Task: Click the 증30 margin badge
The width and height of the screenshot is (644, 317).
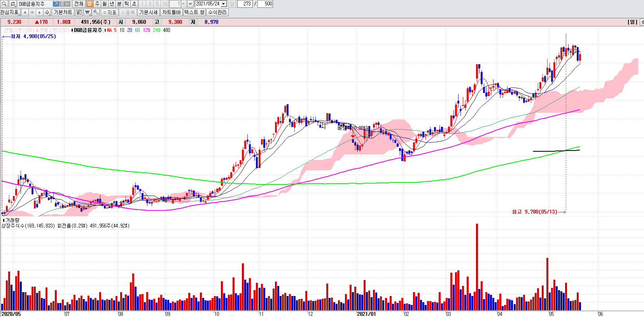Action: [65, 4]
